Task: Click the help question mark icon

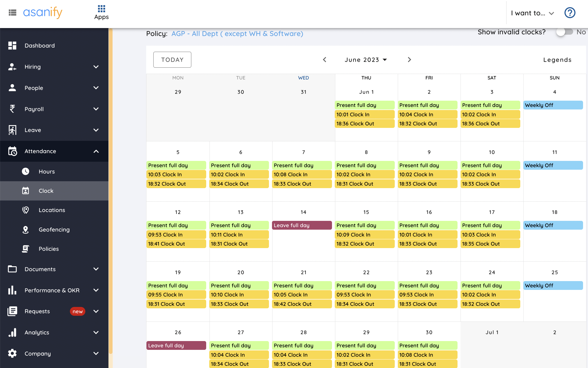Action: coord(570,13)
